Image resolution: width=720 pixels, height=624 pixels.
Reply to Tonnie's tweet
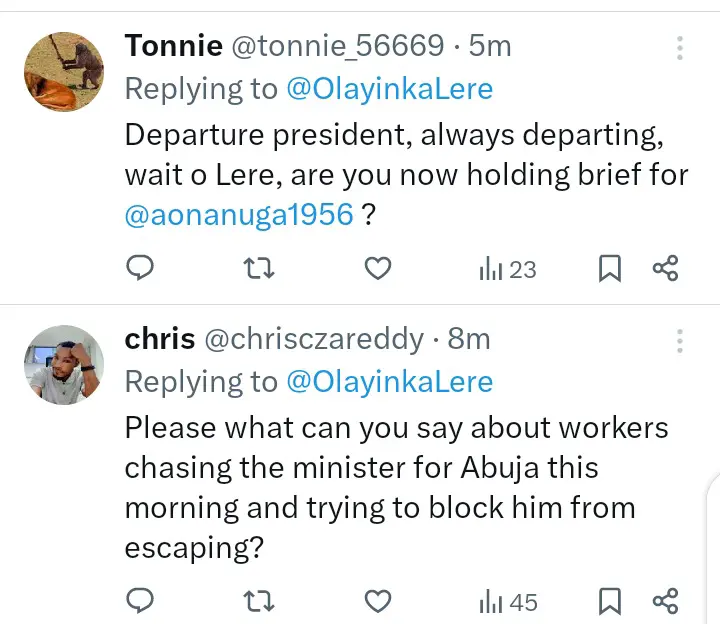[x=142, y=268]
